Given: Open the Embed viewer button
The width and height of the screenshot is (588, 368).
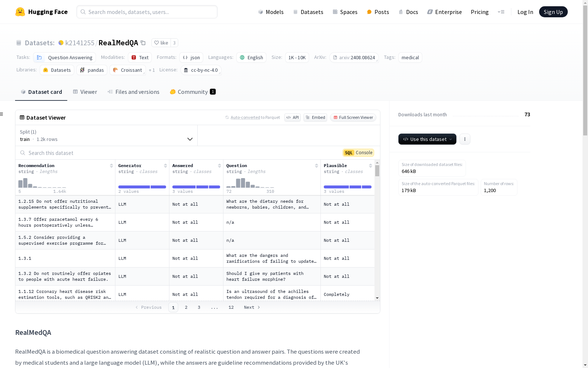Looking at the screenshot, I should pyautogui.click(x=315, y=117).
